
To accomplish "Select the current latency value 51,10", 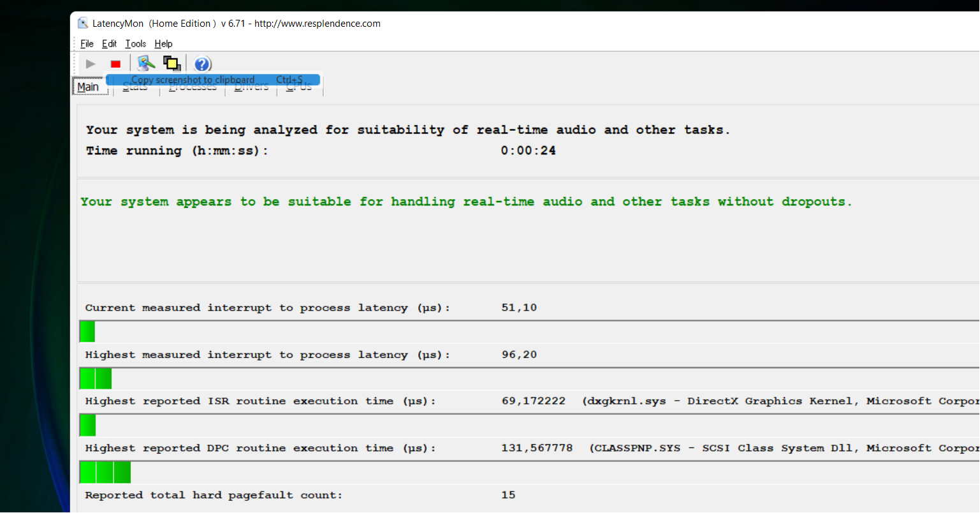I will point(519,308).
